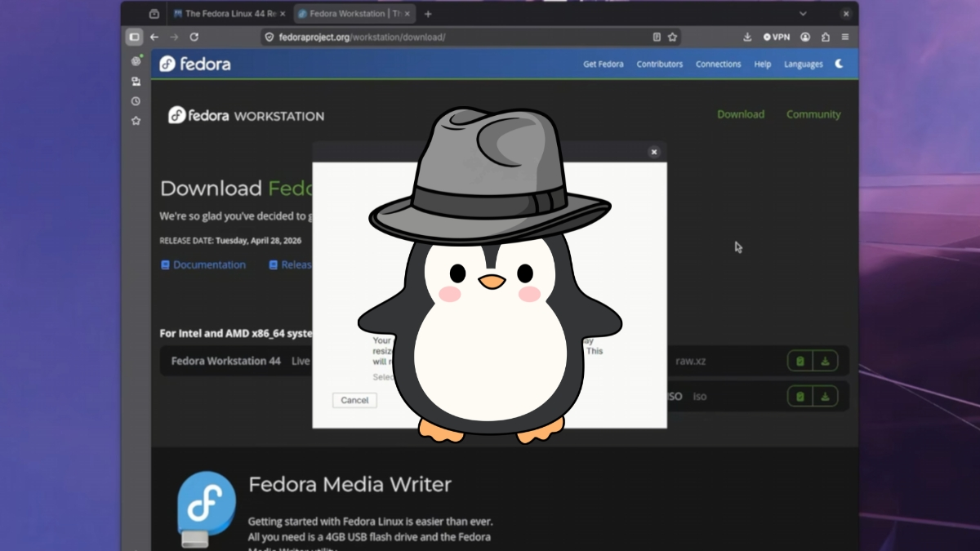Viewport: 980px width, 551px height.
Task: Open the 'Help' menu
Action: tap(763, 64)
